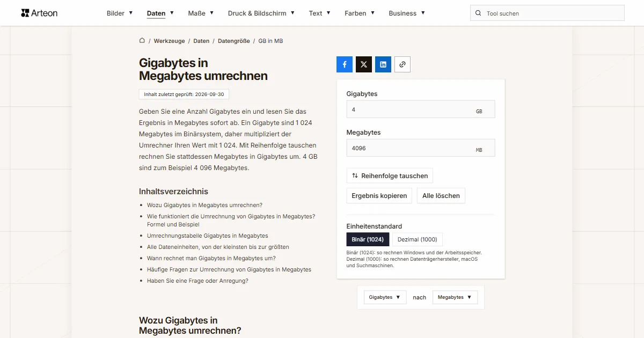The height and width of the screenshot is (338, 644).
Task: Click the search magnifier icon
Action: click(478, 13)
